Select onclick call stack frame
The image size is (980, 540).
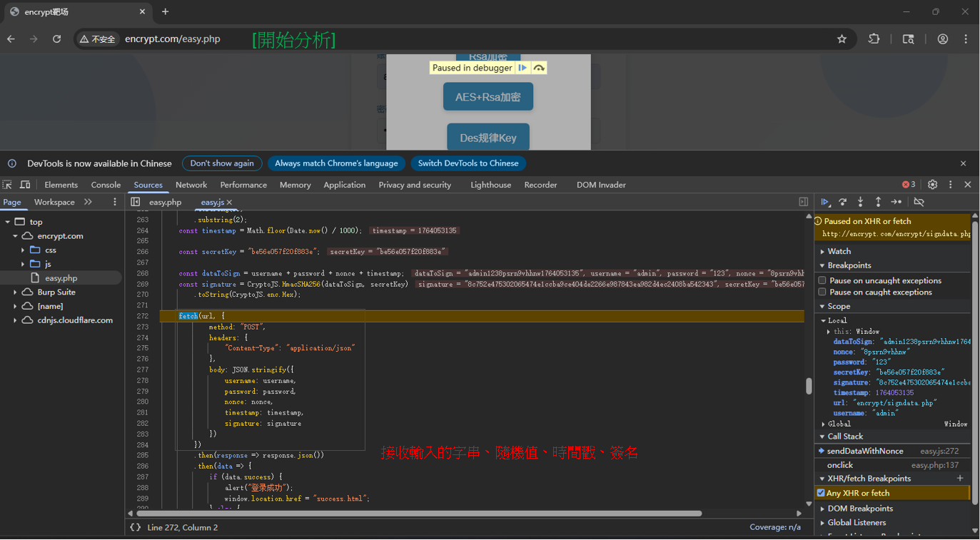(892, 465)
